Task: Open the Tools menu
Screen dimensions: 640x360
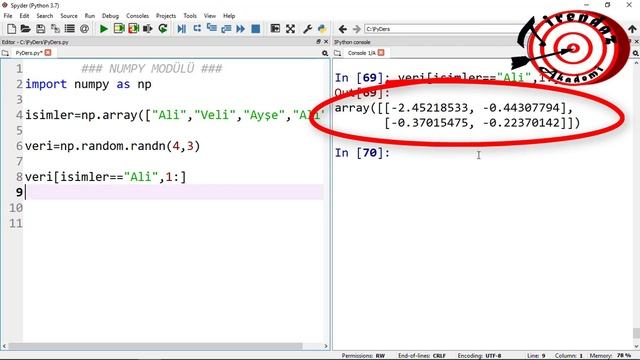Action: coord(190,16)
